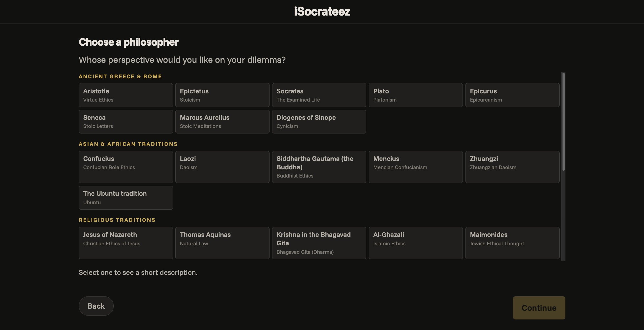
Task: Pick Laozi Daoism card
Action: point(222,167)
